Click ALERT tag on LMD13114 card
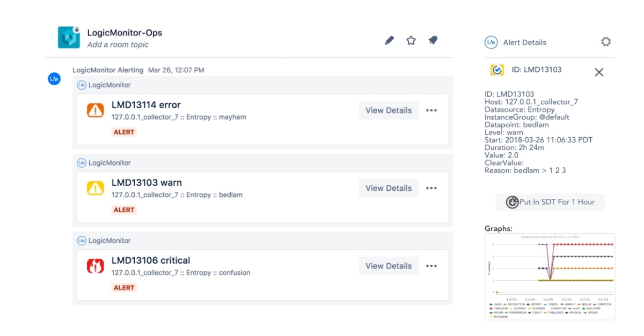This screenshot has height=336, width=644. click(x=124, y=132)
